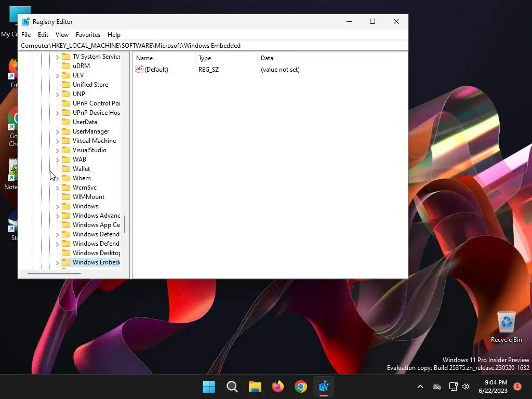This screenshot has width=532, height=399.
Task: Select the WcmSvc key label
Action: point(85,188)
